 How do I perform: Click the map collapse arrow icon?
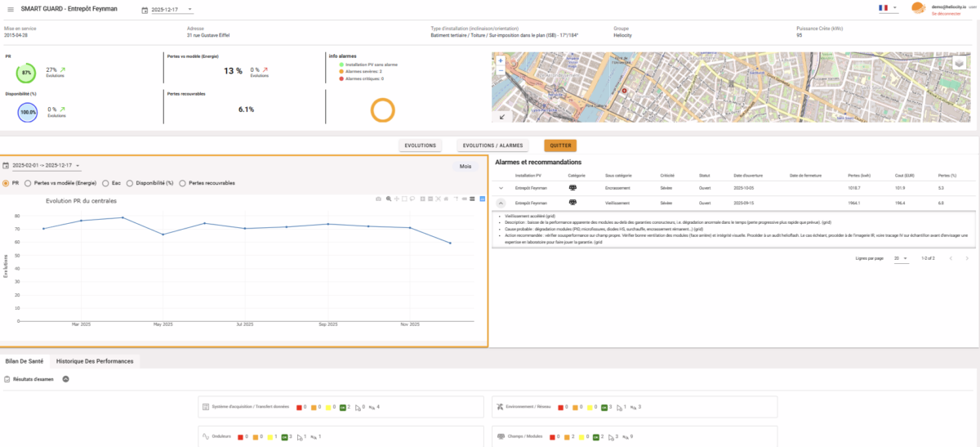coord(501,116)
